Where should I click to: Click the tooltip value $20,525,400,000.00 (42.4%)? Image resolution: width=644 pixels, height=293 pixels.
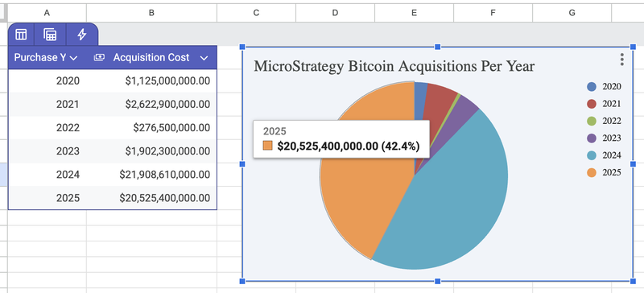[x=349, y=146]
